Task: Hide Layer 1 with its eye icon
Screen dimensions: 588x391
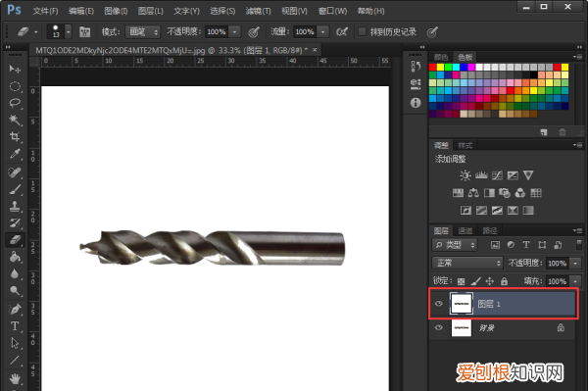Action: click(x=439, y=304)
